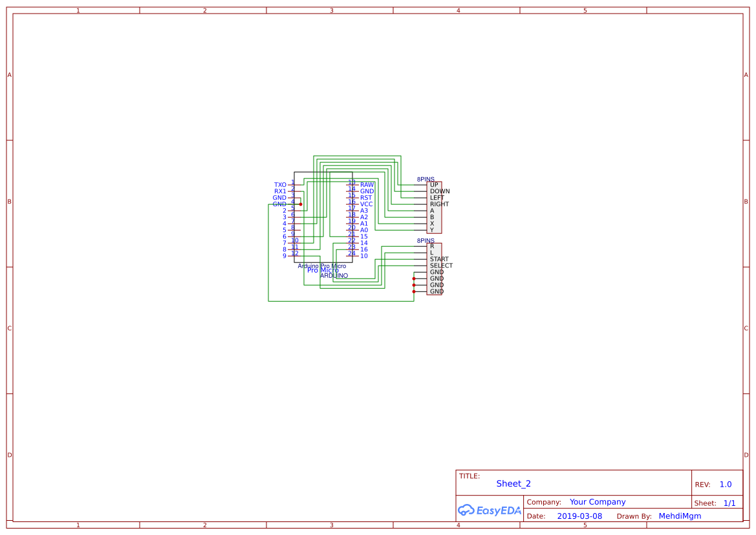Click the revision value 1.0
The width and height of the screenshot is (756, 535).
pyautogui.click(x=724, y=483)
